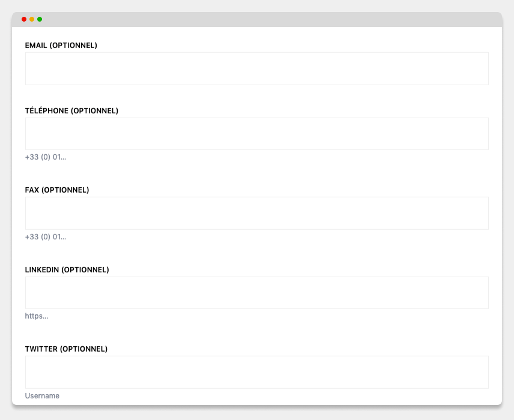Select the Fax (optionnel) input field
514x420 pixels.
coord(256,213)
